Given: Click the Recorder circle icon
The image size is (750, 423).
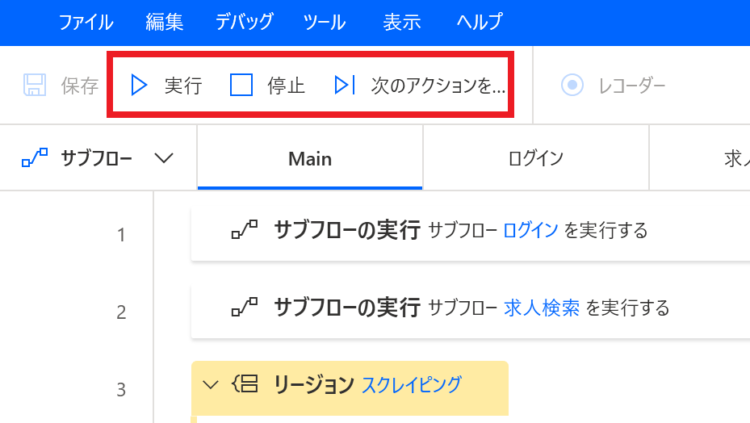Looking at the screenshot, I should 572,85.
